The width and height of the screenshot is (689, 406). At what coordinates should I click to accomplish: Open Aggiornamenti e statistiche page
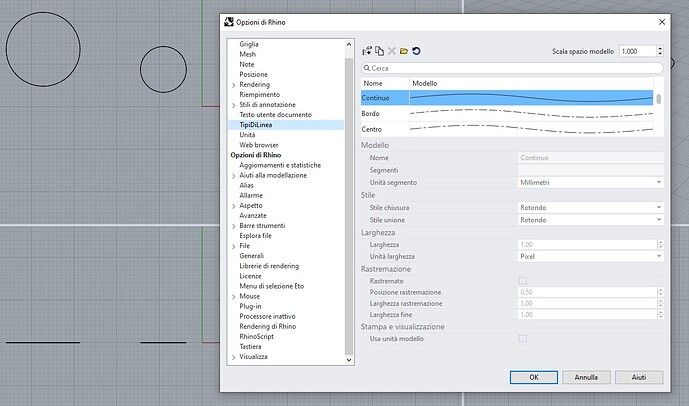pyautogui.click(x=280, y=165)
